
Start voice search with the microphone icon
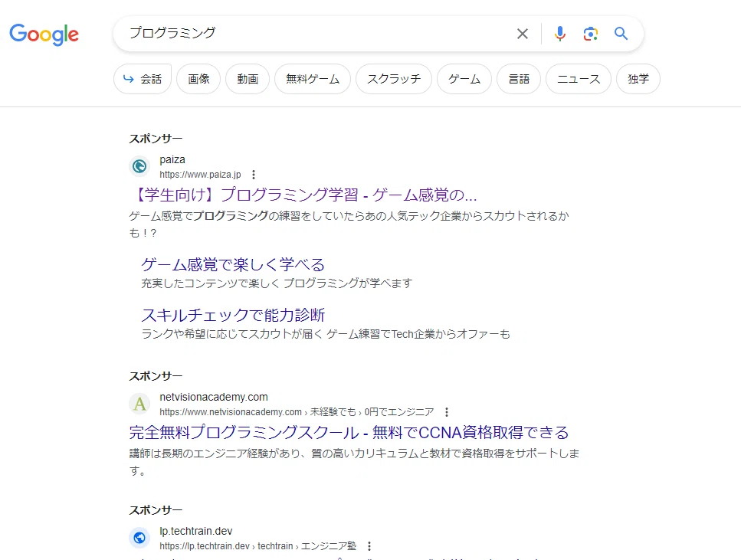pos(560,34)
